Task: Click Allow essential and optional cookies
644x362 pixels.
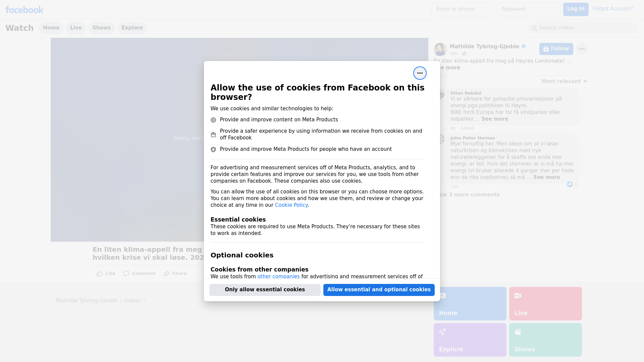Action: point(379,290)
